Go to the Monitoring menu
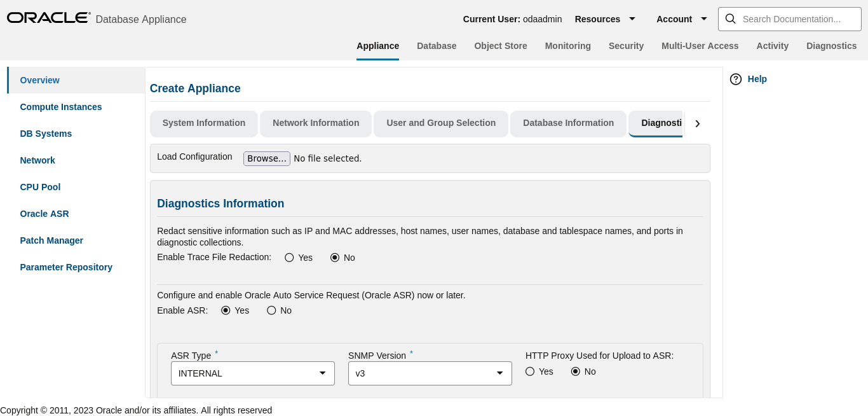Screen dimensions: 868x416 (x=567, y=46)
